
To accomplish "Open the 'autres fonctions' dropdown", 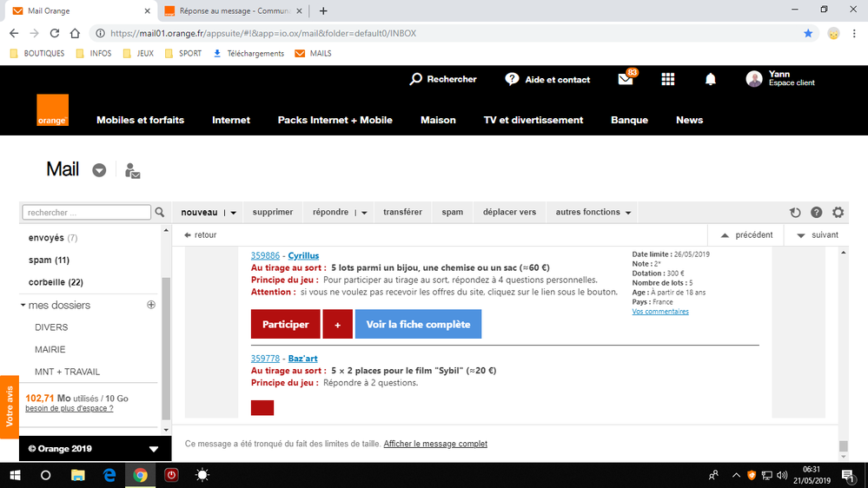I will (593, 212).
